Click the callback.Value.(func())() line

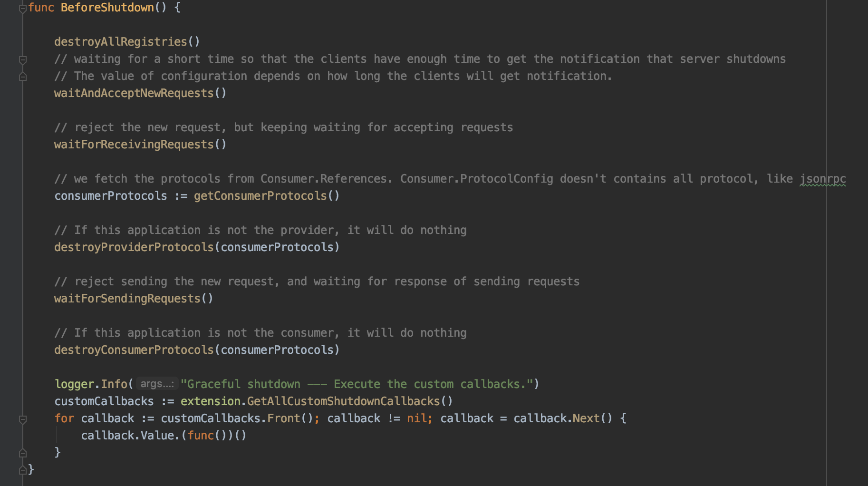(164, 436)
